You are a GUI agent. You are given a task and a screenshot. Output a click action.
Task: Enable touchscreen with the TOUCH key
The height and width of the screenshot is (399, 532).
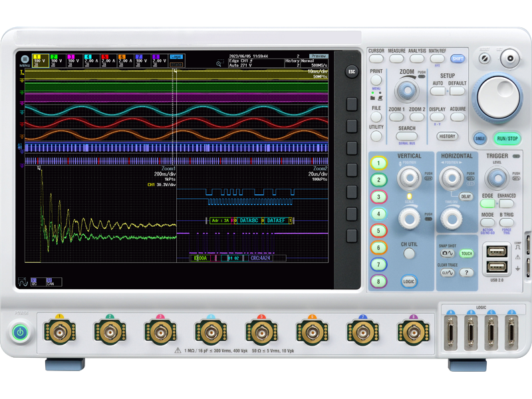466,253
